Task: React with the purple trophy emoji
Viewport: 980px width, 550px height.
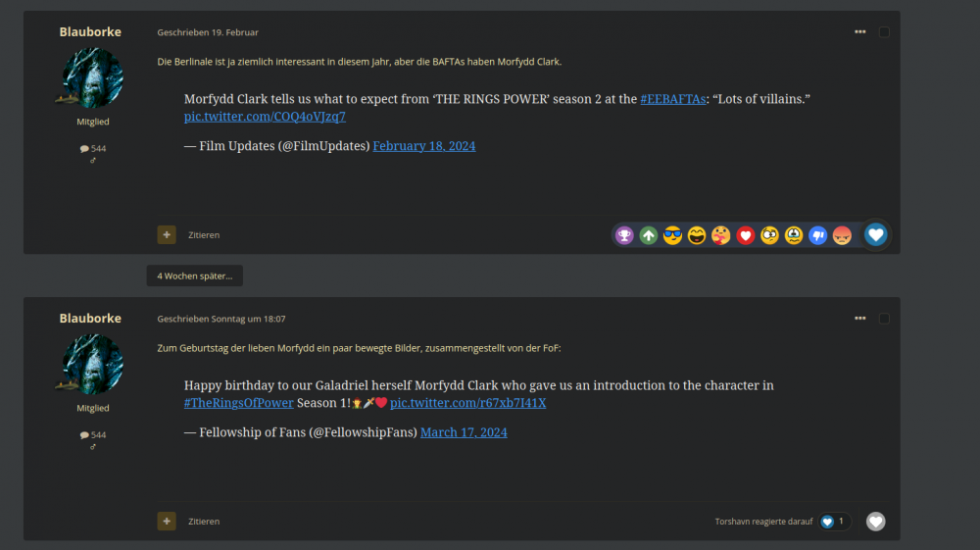Action: [x=624, y=235]
